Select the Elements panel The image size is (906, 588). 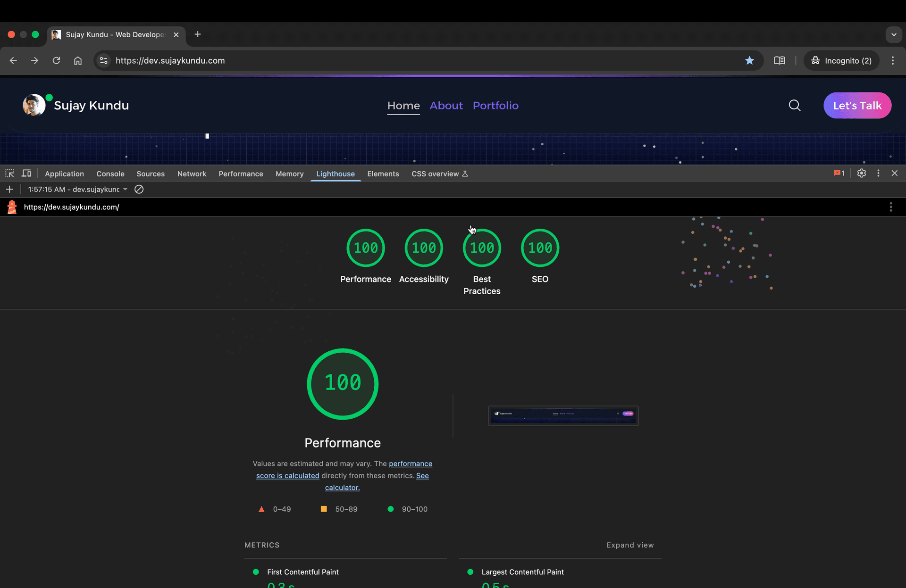coord(383,174)
